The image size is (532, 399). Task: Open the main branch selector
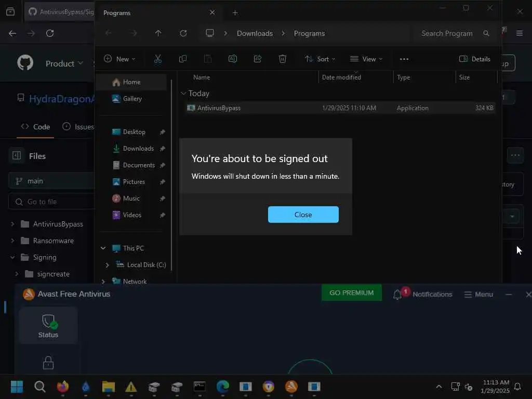point(51,181)
